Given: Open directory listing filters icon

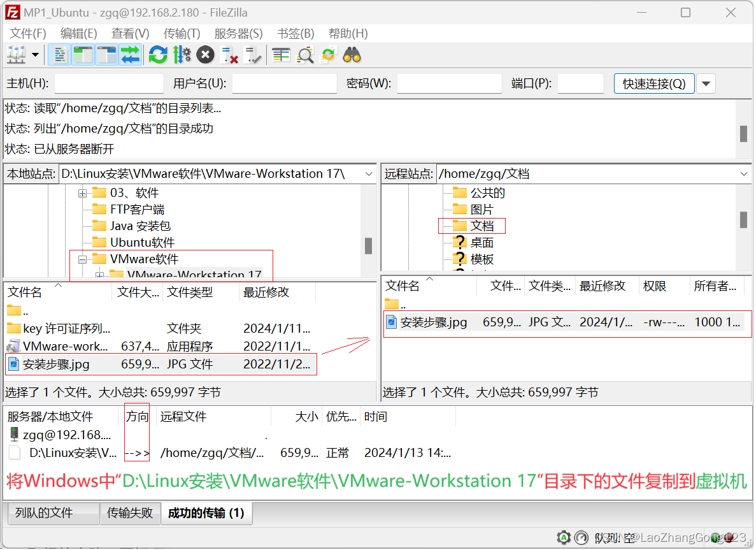Looking at the screenshot, I should pyautogui.click(x=281, y=55).
